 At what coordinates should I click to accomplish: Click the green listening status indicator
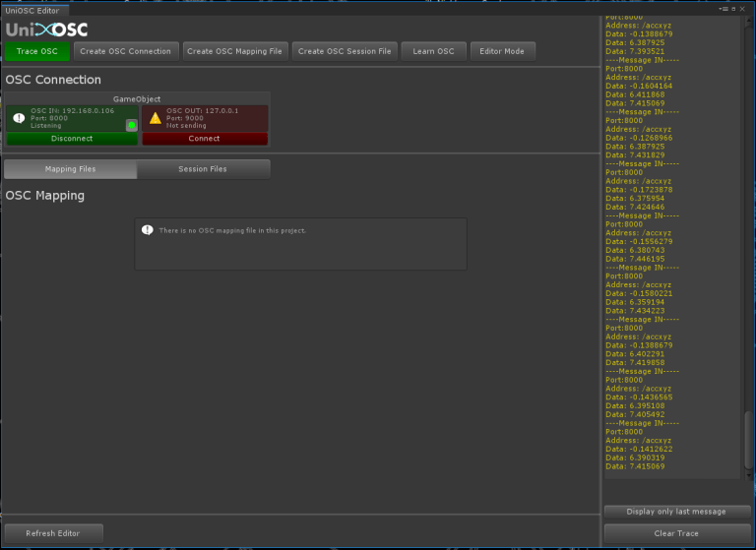click(x=131, y=125)
